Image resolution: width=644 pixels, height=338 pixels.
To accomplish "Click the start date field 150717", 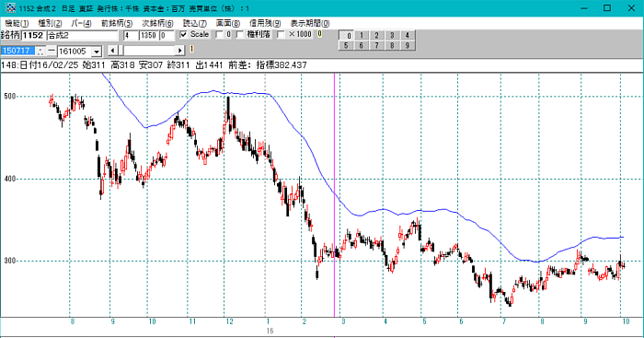I will (18, 51).
